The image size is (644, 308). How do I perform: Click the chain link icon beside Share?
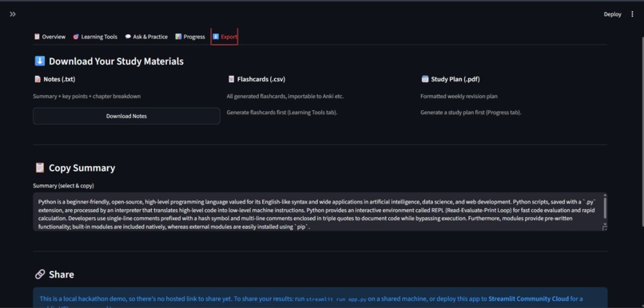point(40,274)
